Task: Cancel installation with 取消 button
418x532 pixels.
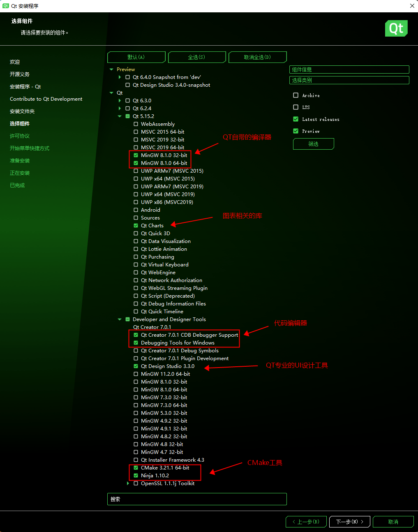Action: pyautogui.click(x=393, y=522)
